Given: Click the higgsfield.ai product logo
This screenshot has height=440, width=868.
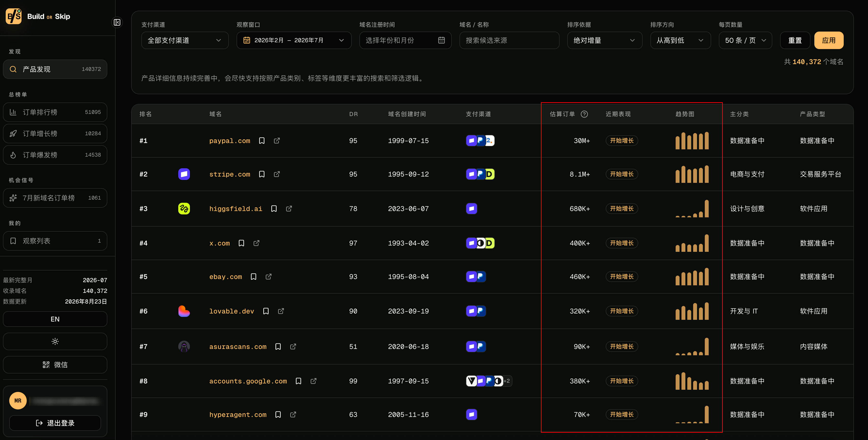Looking at the screenshot, I should click(184, 209).
